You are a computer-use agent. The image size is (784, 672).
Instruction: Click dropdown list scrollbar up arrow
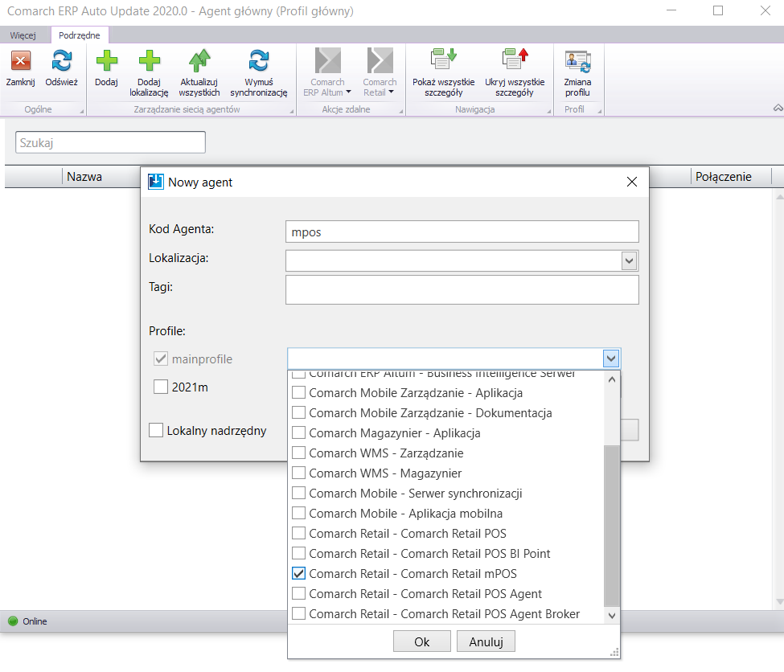coord(611,379)
